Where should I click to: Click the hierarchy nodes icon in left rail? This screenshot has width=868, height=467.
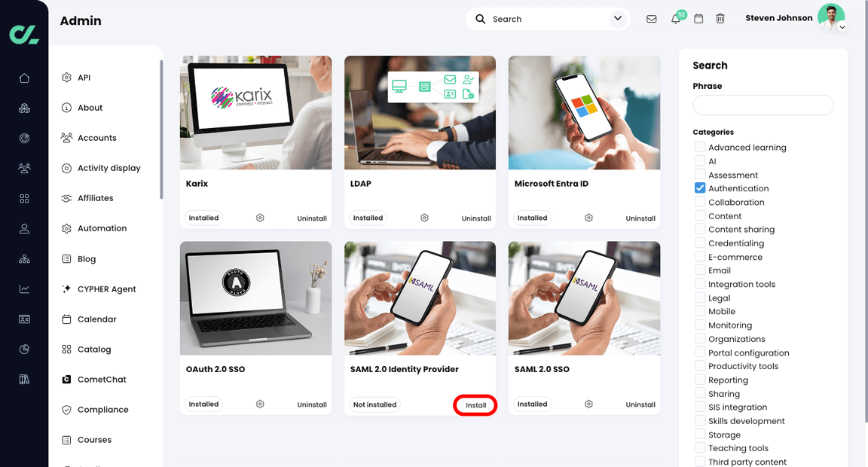click(x=24, y=259)
